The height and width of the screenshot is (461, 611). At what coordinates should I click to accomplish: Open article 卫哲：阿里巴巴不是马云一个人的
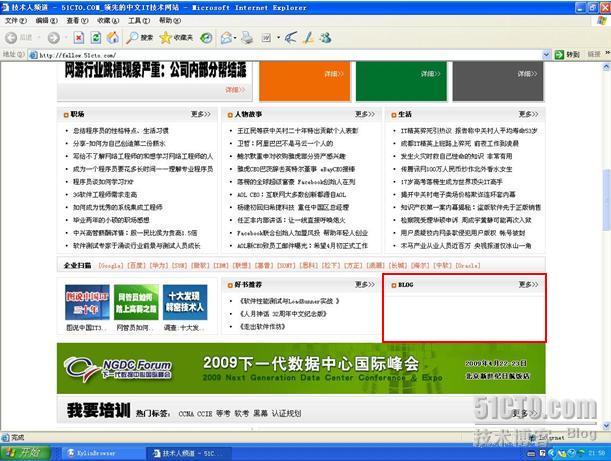pos(285,143)
